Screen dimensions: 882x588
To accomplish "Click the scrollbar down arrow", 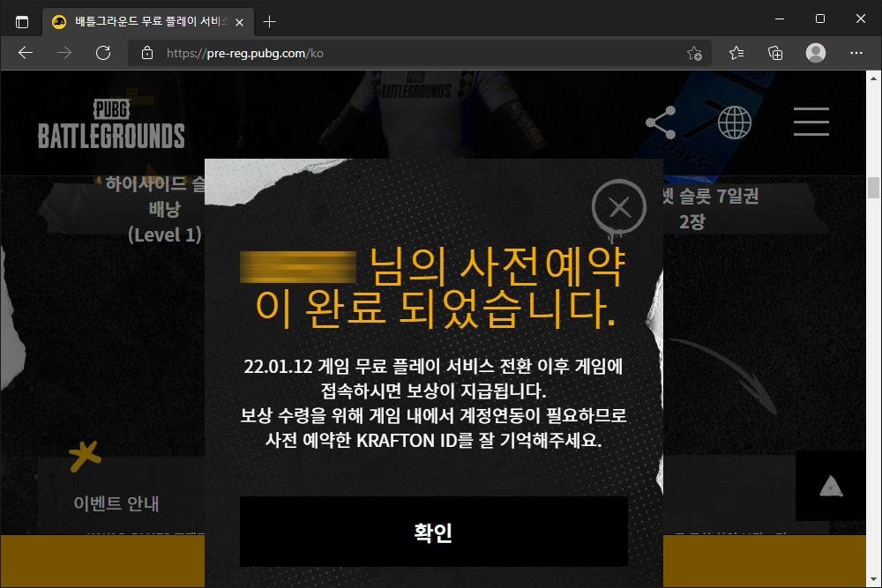I will tap(873, 579).
